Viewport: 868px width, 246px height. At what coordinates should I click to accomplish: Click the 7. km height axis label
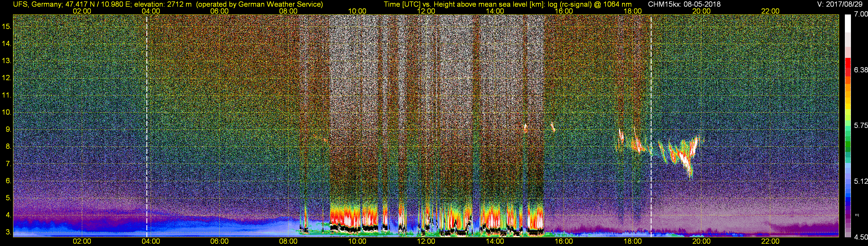coord(8,164)
